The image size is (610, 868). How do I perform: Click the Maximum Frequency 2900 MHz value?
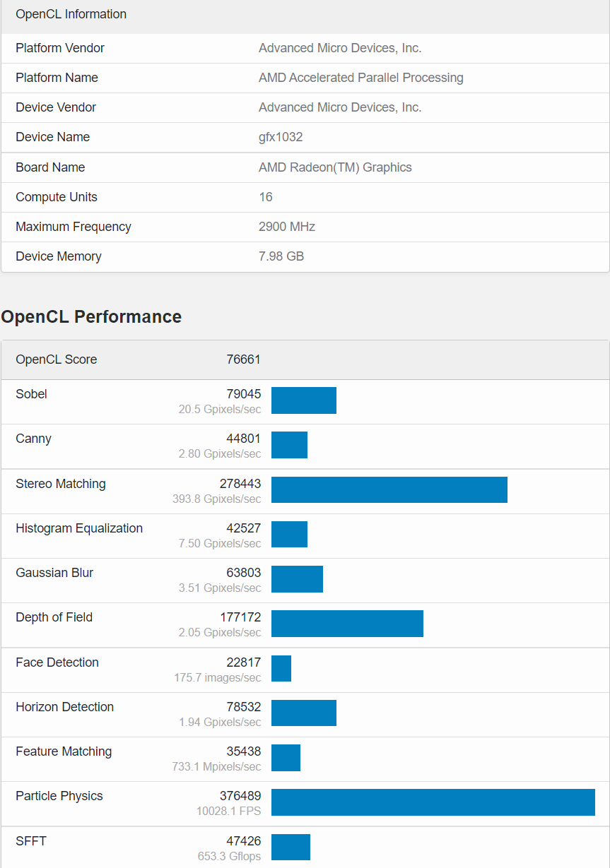[x=287, y=227]
